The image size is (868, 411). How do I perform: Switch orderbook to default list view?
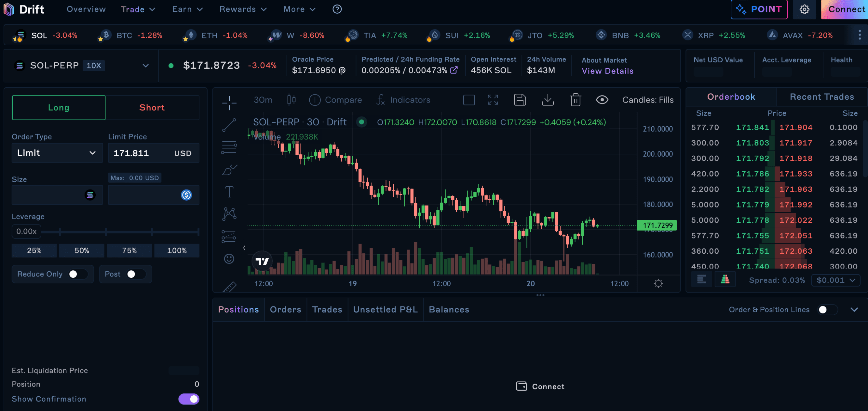pos(701,279)
